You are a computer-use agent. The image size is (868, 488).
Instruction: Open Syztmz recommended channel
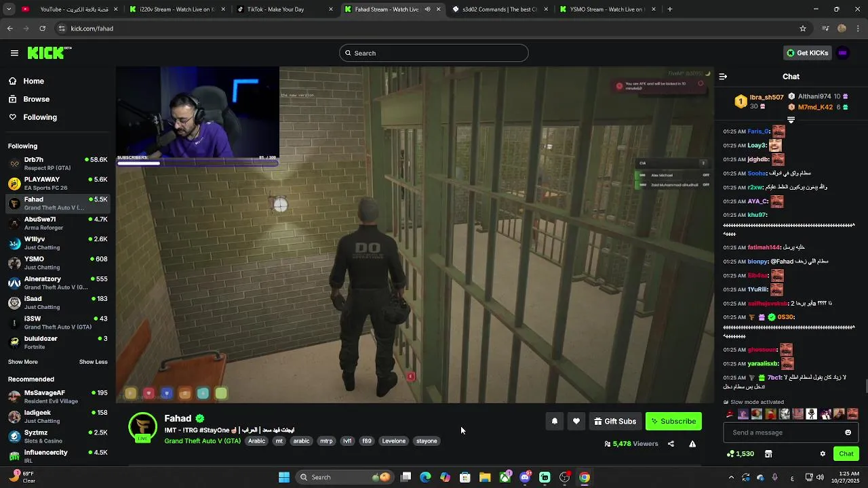pos(58,436)
